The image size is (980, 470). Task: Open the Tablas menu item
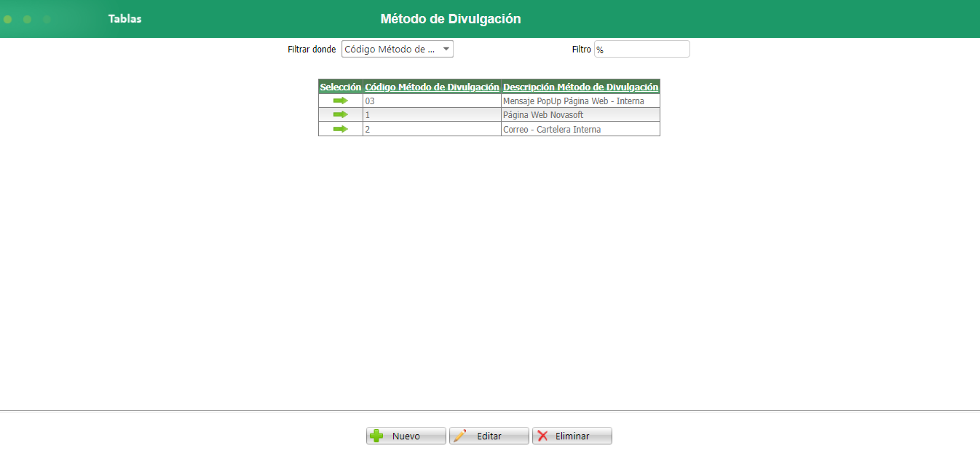click(x=125, y=19)
